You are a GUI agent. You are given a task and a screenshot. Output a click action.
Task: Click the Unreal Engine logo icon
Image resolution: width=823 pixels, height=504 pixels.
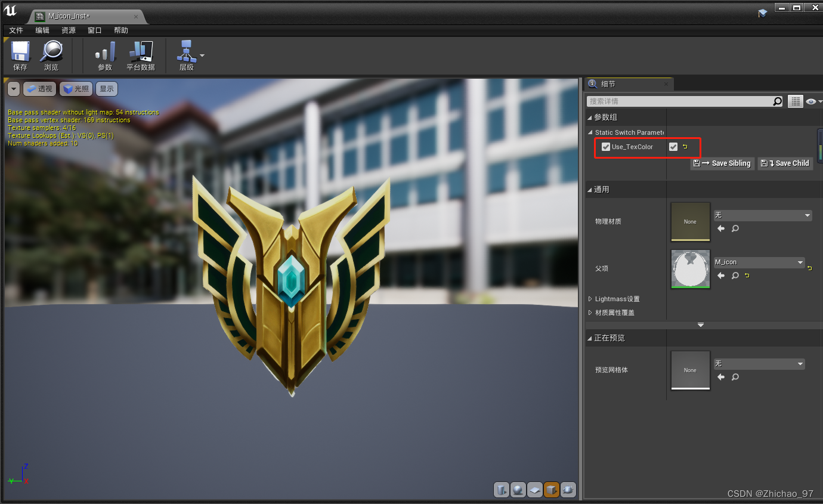pos(10,10)
